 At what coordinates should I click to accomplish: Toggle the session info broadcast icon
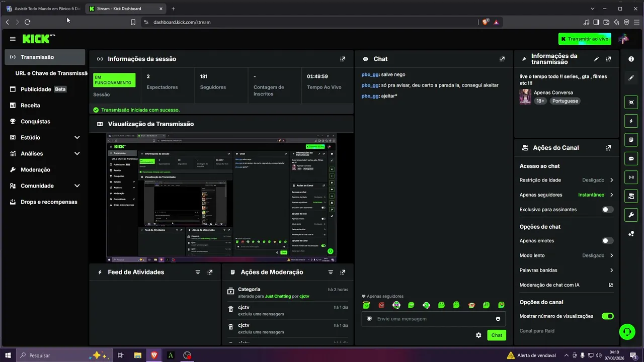pos(631,177)
